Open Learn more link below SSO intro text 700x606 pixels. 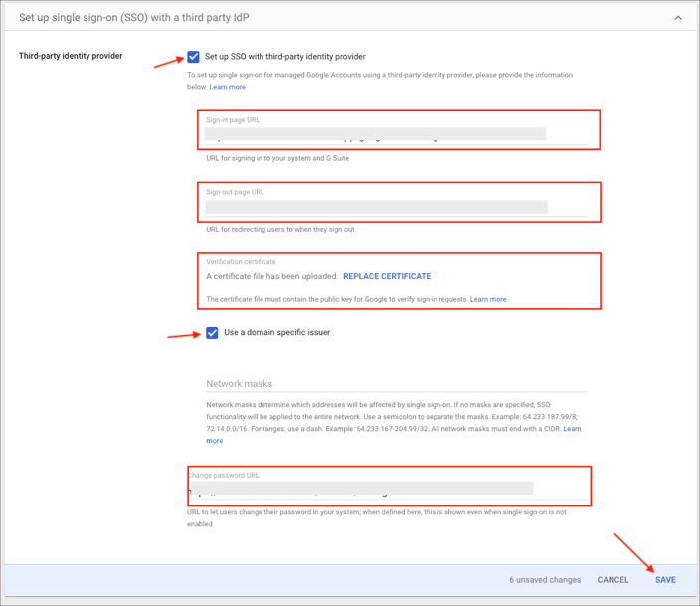(227, 87)
